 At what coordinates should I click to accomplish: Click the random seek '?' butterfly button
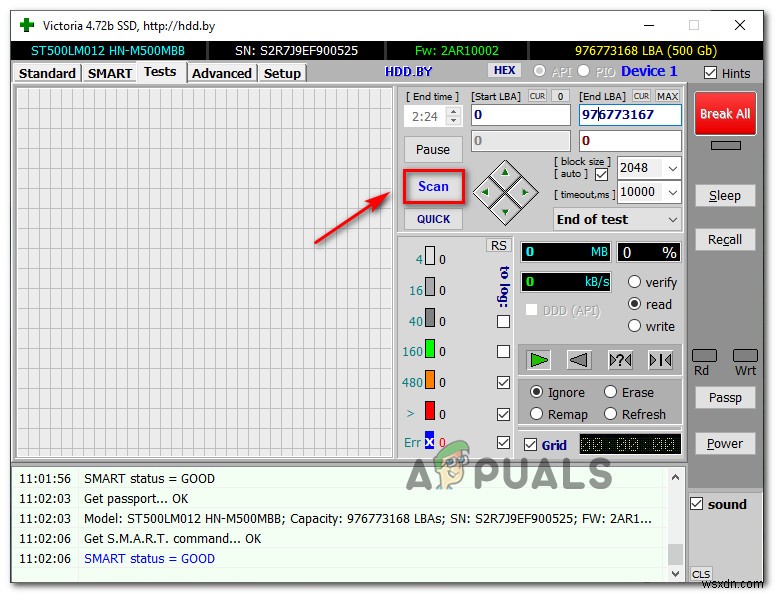click(620, 360)
